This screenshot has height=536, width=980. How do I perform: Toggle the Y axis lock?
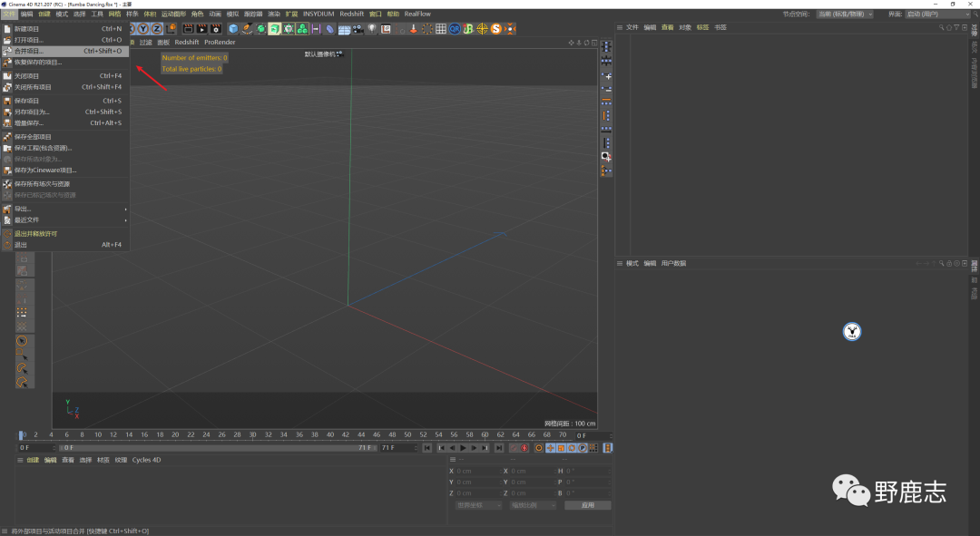coord(143,29)
